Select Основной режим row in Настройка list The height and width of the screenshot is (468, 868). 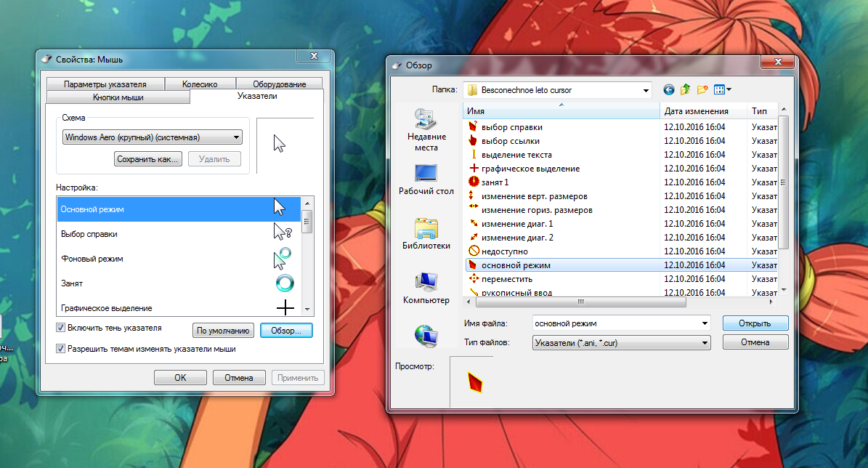(179, 209)
